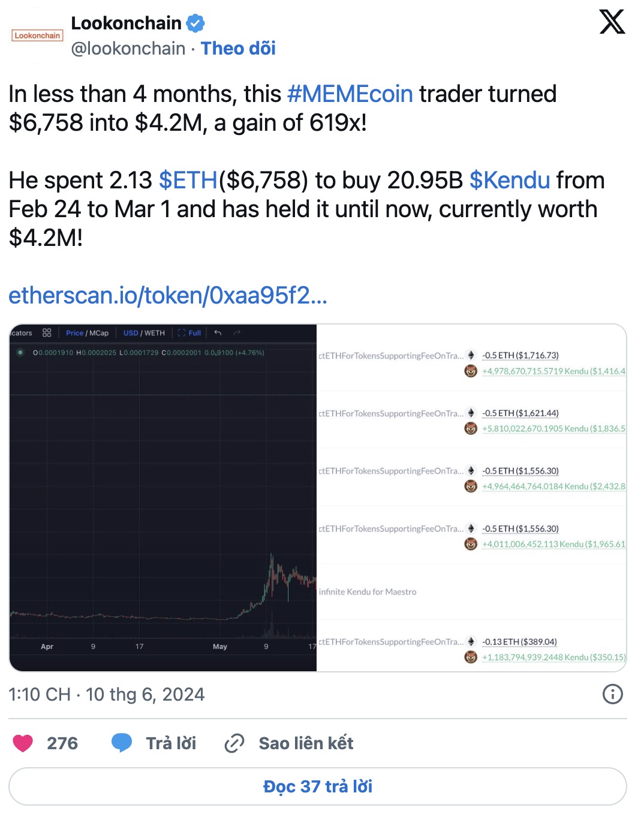
Task: Click the chart undo arrow icon
Action: point(218,333)
